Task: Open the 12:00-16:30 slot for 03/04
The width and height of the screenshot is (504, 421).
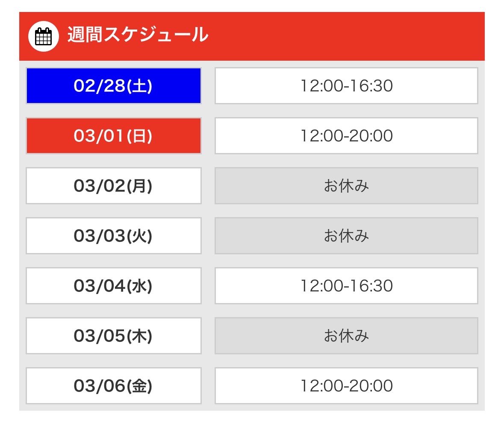Action: coord(346,286)
